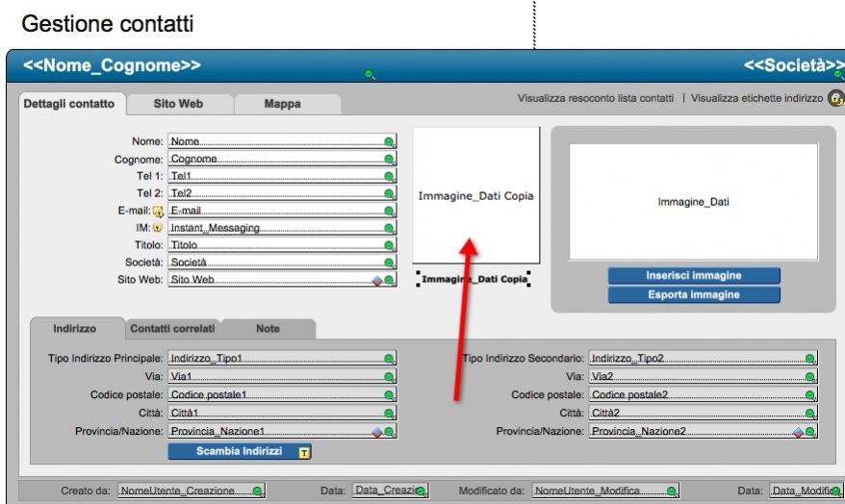This screenshot has width=845, height=504.
Task: Click the Scambia Indirizzi button
Action: [x=233, y=450]
